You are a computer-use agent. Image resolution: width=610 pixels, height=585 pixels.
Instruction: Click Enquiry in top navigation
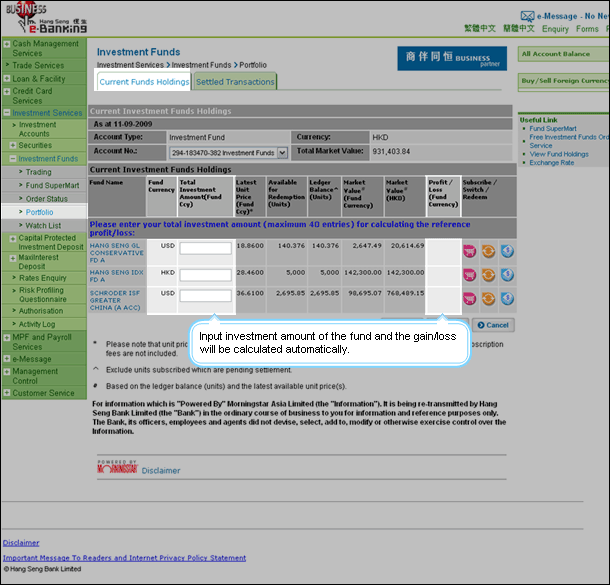pyautogui.click(x=555, y=29)
